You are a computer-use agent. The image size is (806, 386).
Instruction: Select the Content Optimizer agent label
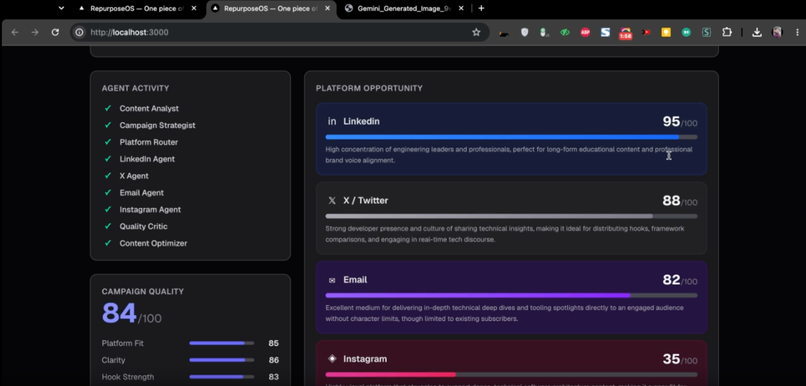(153, 243)
